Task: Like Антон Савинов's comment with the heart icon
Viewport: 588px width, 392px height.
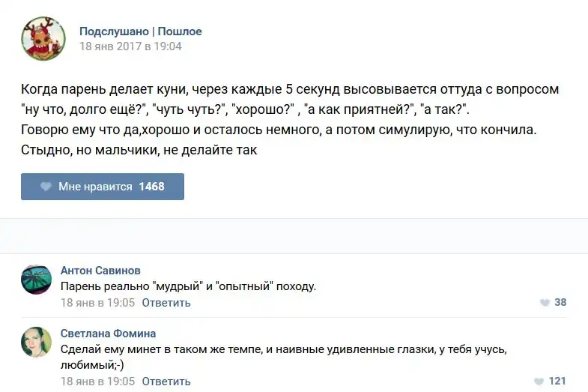Action: point(545,303)
